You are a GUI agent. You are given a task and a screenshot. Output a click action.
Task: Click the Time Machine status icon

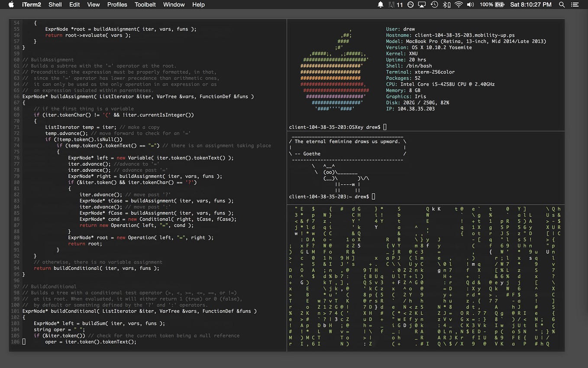[x=434, y=5]
